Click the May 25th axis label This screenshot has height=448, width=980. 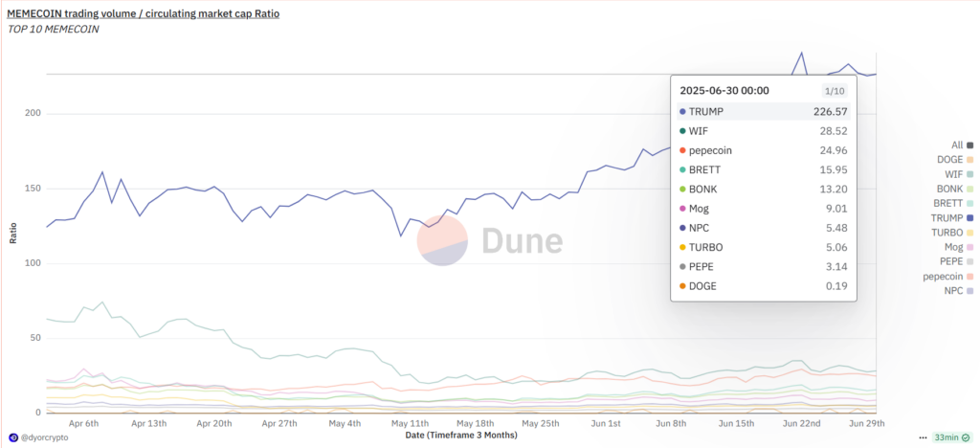[542, 423]
